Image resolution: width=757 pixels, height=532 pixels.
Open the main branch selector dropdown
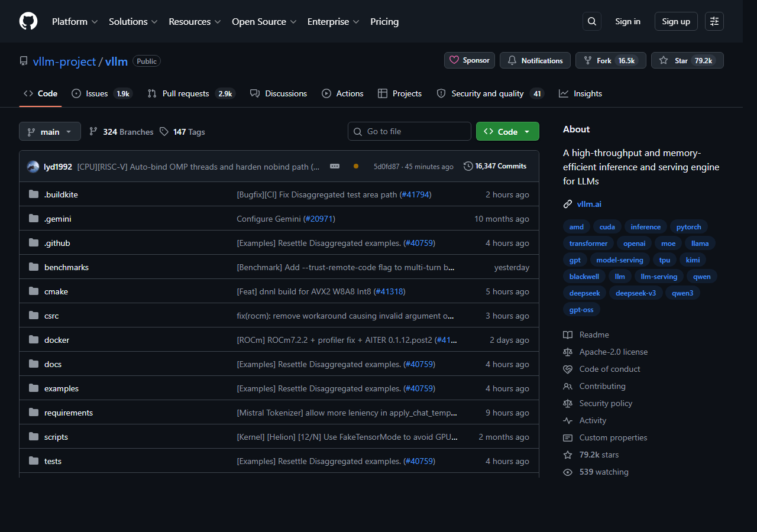pos(50,131)
